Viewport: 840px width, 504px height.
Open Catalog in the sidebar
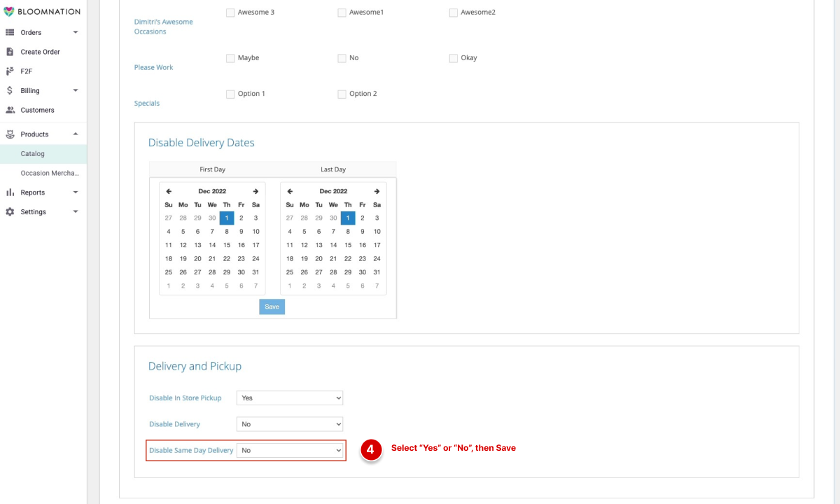[x=43, y=154]
